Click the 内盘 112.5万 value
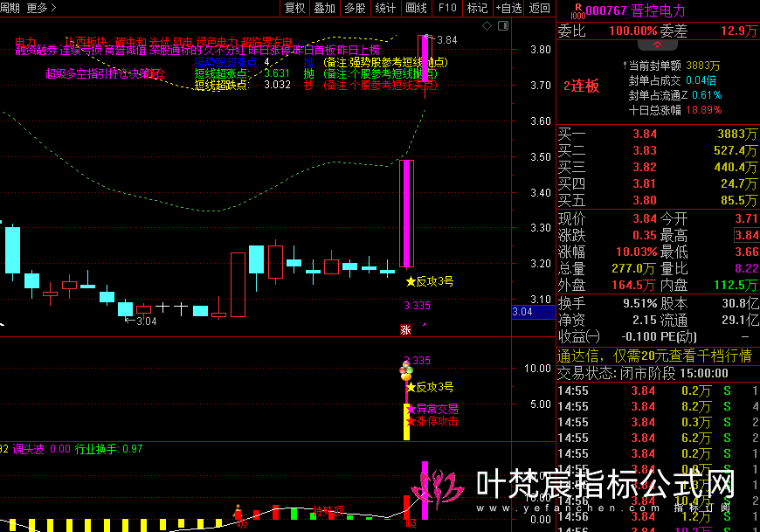 point(736,285)
